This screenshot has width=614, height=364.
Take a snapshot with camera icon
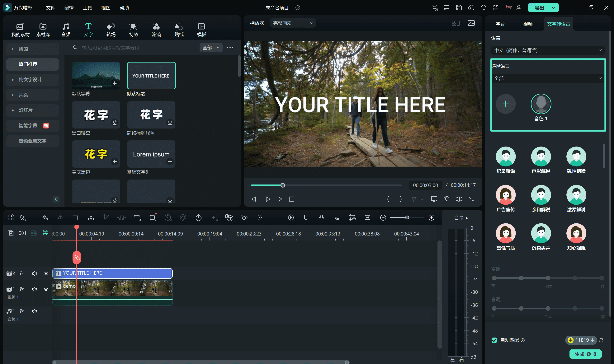pos(447,199)
